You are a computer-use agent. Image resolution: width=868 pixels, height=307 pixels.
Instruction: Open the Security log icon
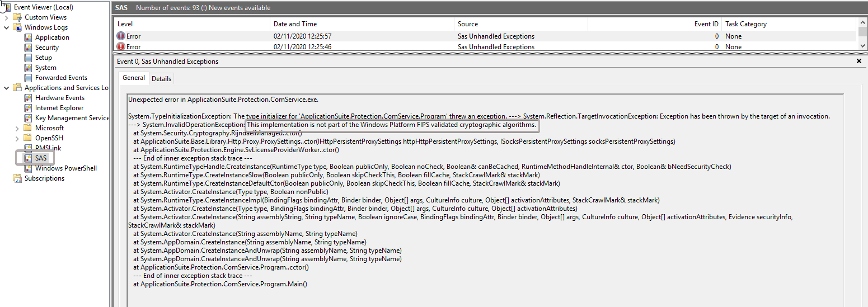click(x=28, y=48)
